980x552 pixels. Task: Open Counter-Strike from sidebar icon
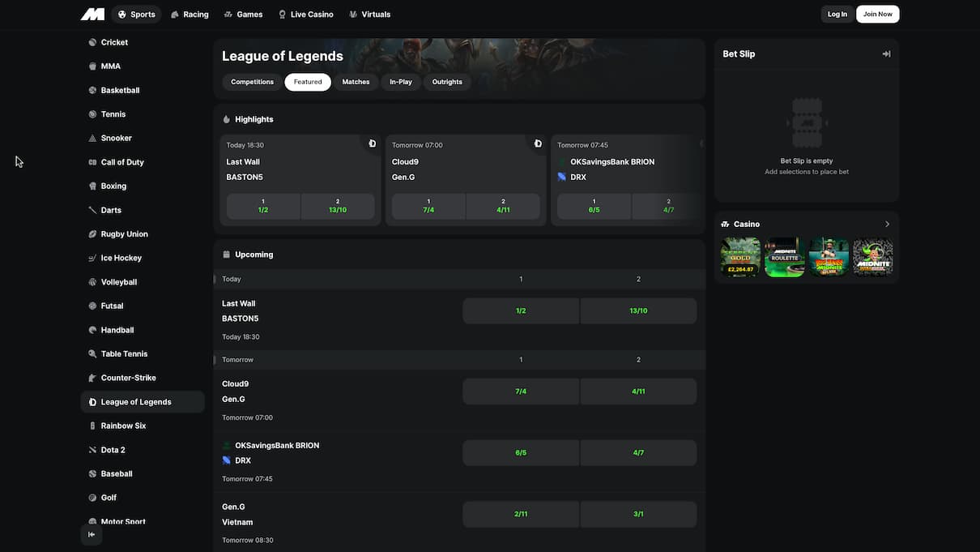92,378
